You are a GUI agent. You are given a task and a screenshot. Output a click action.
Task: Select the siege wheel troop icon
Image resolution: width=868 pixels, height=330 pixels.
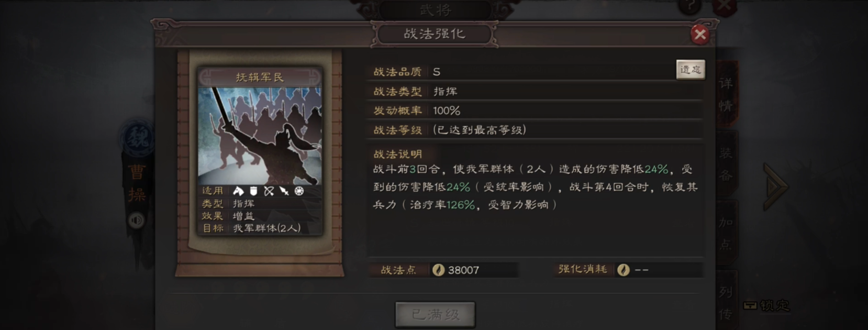(299, 191)
